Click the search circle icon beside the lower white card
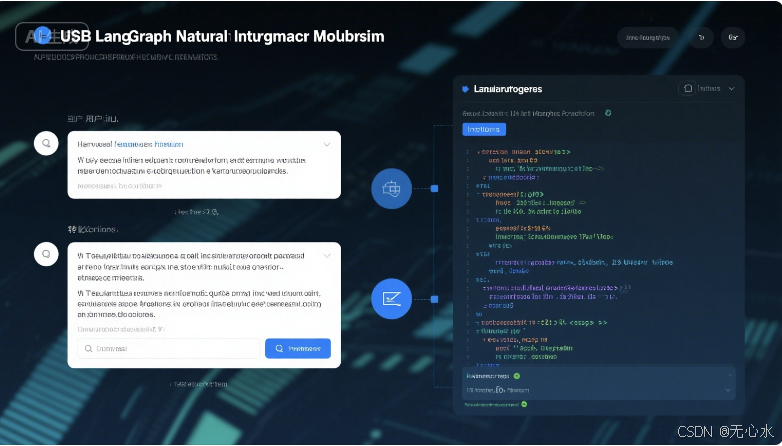 point(46,254)
